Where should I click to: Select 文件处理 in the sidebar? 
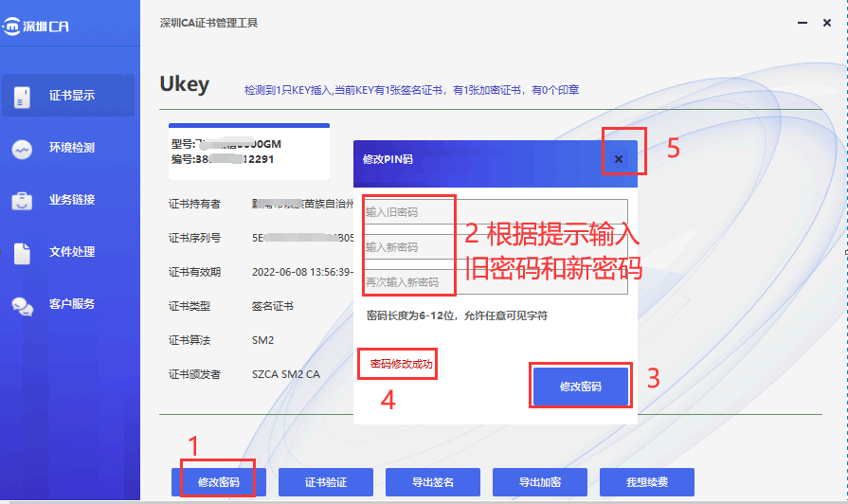[72, 252]
